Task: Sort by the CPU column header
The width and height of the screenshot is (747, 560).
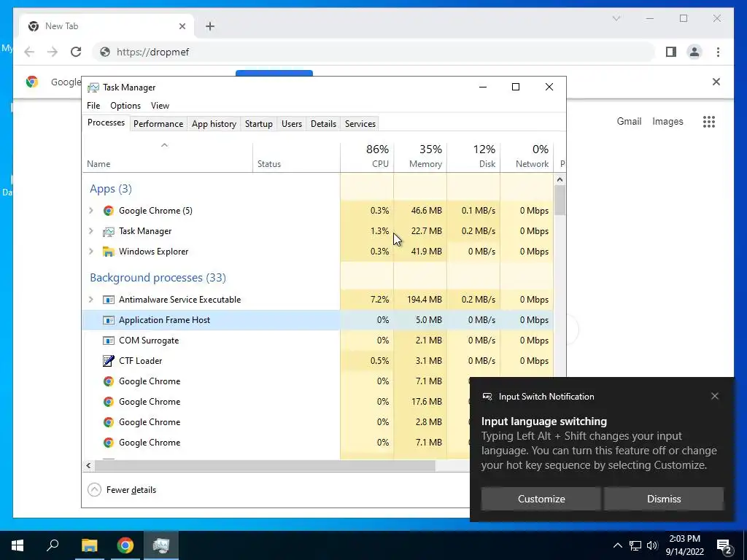Action: (x=367, y=156)
